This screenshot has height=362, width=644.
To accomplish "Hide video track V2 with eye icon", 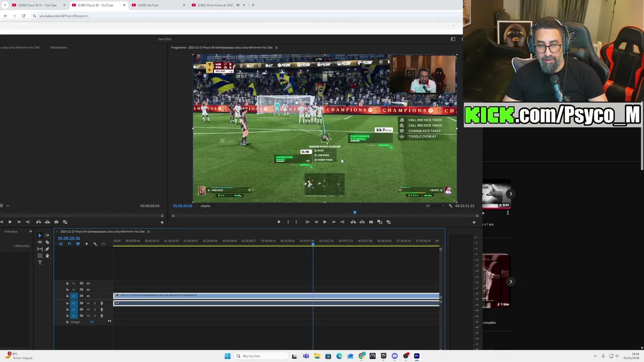I will coord(88,290).
